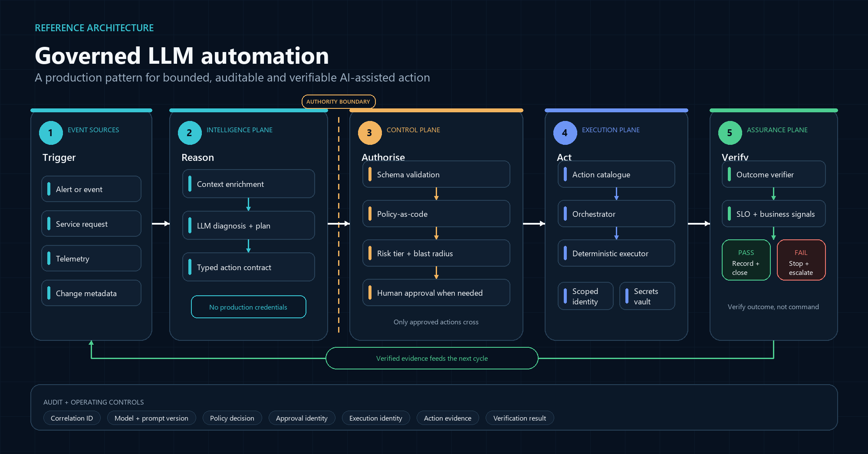Select the Alert or event box
This screenshot has height=454, width=868.
(x=91, y=189)
